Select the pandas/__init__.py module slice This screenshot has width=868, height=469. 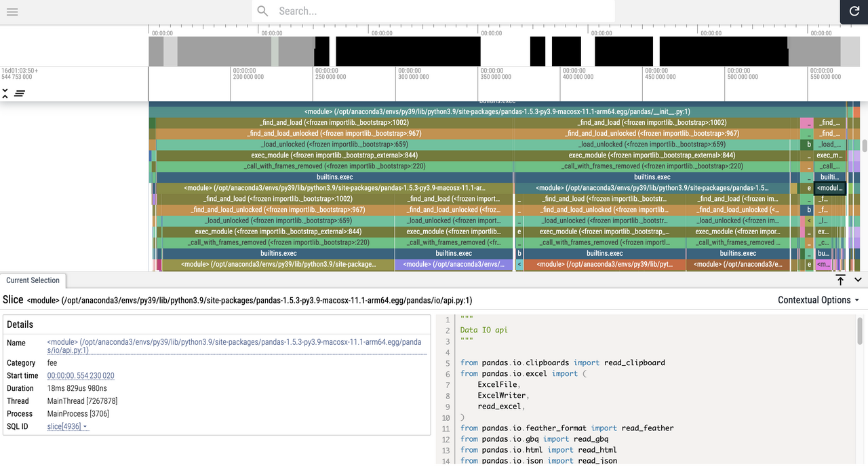[497, 112]
